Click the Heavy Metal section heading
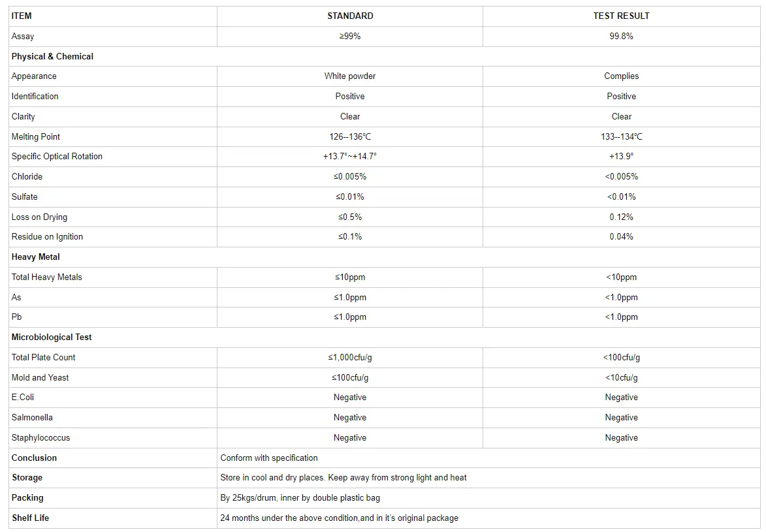766x532 pixels. tap(36, 257)
